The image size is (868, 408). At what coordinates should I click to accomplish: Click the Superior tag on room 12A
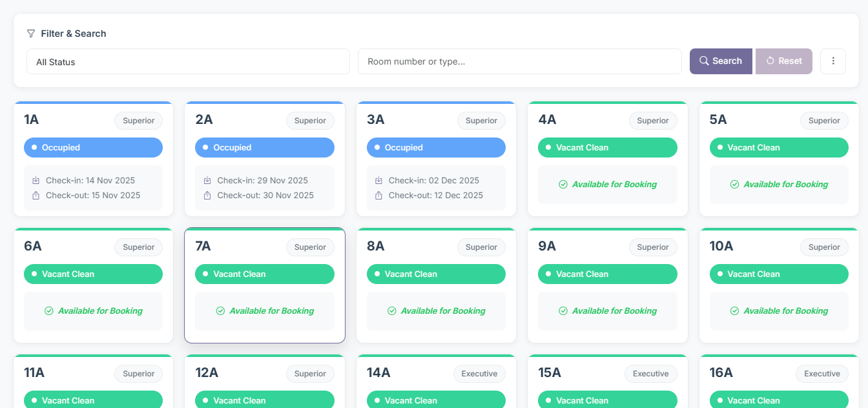click(310, 374)
